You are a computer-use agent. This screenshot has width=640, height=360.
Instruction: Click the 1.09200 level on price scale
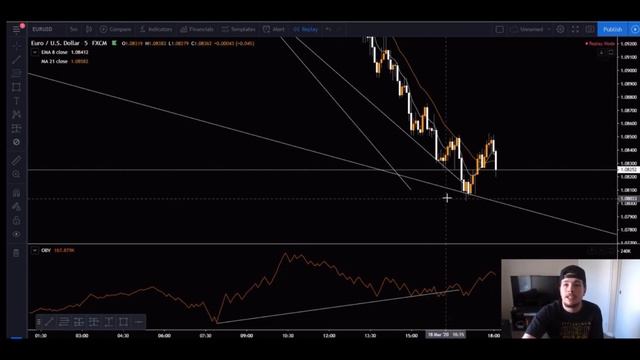click(628, 44)
